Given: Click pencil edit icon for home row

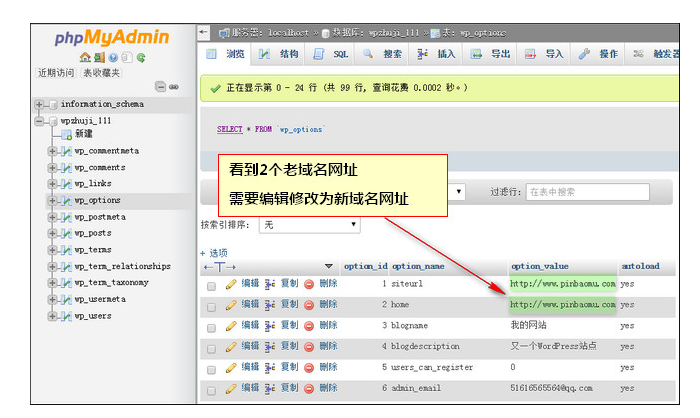Looking at the screenshot, I should (x=231, y=305).
